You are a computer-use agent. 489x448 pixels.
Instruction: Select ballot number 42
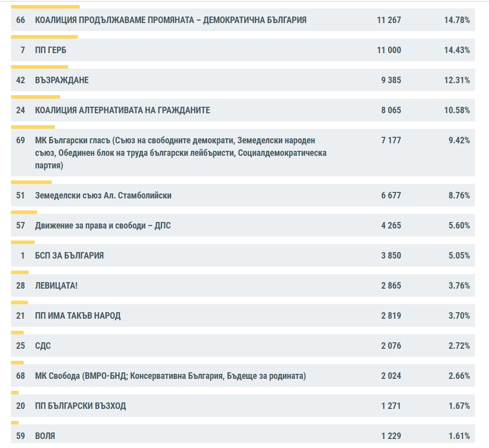point(21,80)
